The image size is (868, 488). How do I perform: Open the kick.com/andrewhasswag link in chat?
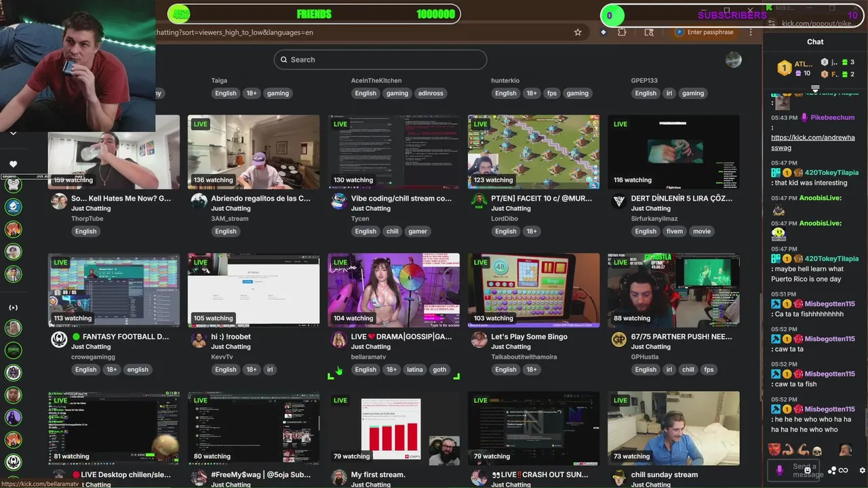[812, 142]
